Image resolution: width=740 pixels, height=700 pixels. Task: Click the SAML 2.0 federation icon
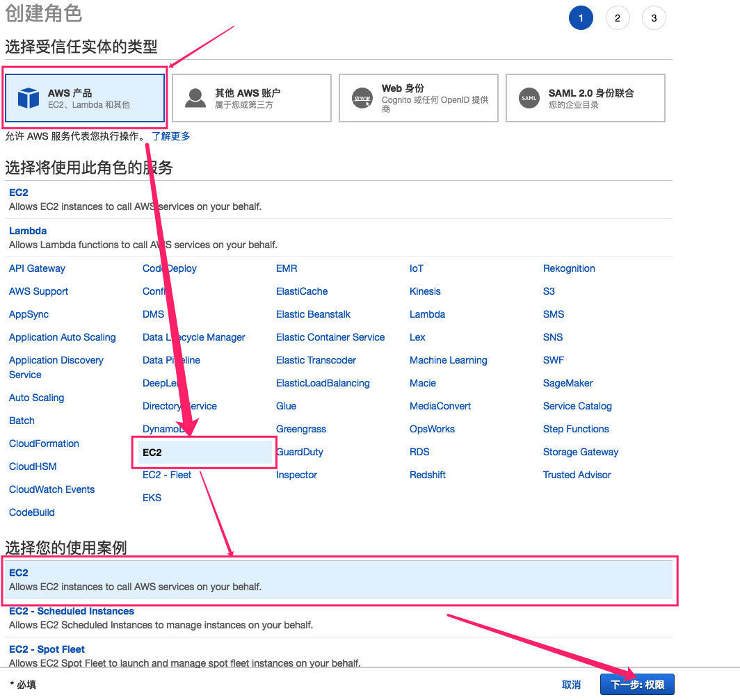tap(529, 98)
